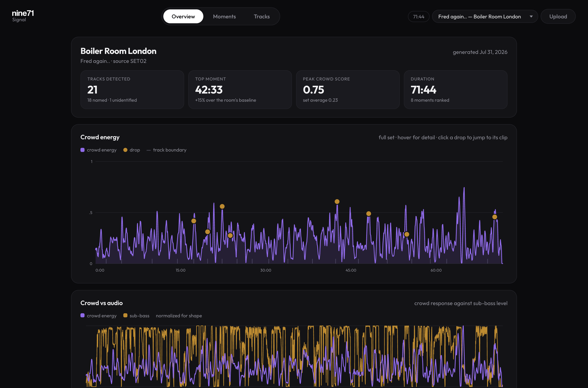This screenshot has height=388, width=588.
Task: Click the 'Fred again.. · source SET02' subtitle
Action: [113, 61]
